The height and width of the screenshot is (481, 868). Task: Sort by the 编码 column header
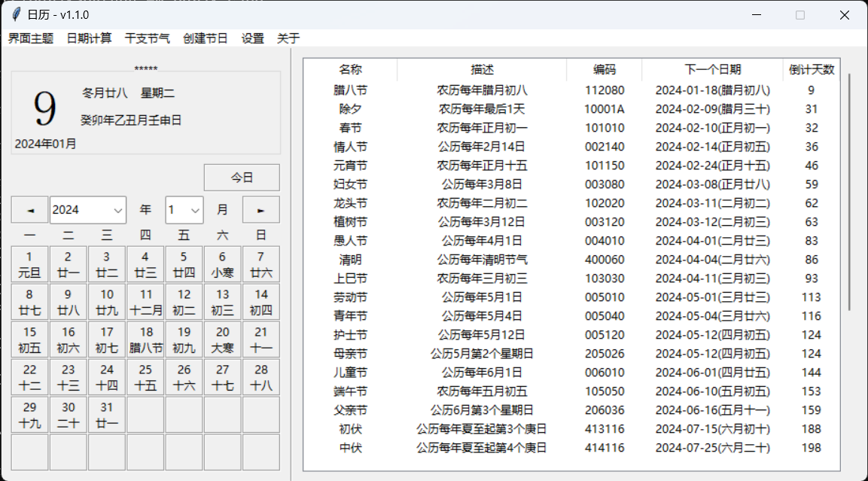[604, 70]
